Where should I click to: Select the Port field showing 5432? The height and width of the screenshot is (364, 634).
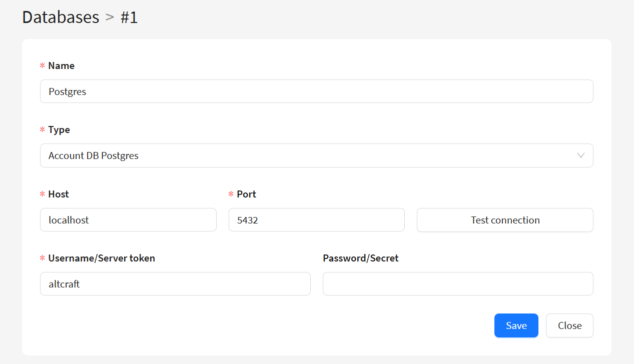316,220
